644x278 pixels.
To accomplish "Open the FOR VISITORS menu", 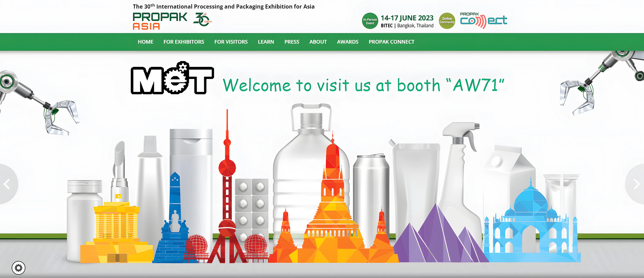I will click(x=231, y=42).
